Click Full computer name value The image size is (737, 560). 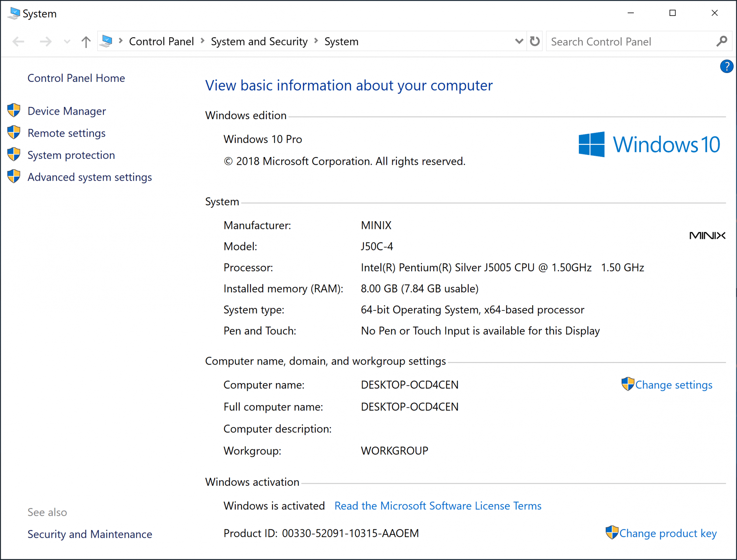click(x=410, y=407)
